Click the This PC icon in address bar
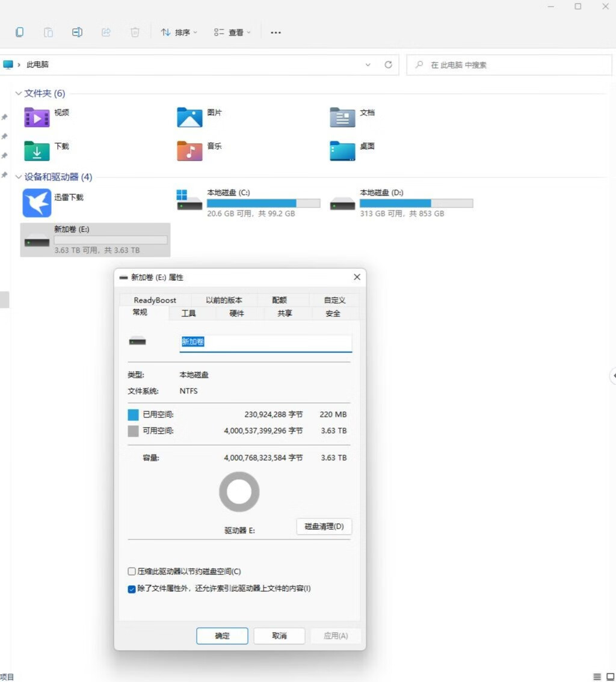 pos(8,64)
